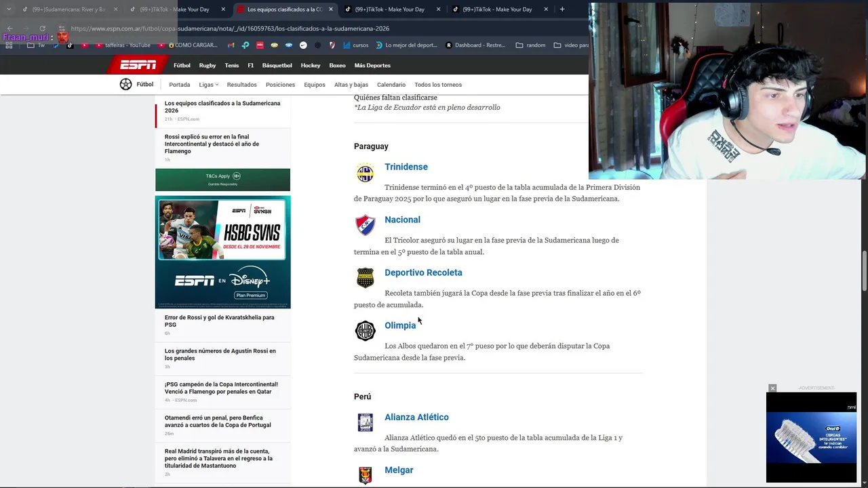Open the cursos bookmark

tap(355, 45)
